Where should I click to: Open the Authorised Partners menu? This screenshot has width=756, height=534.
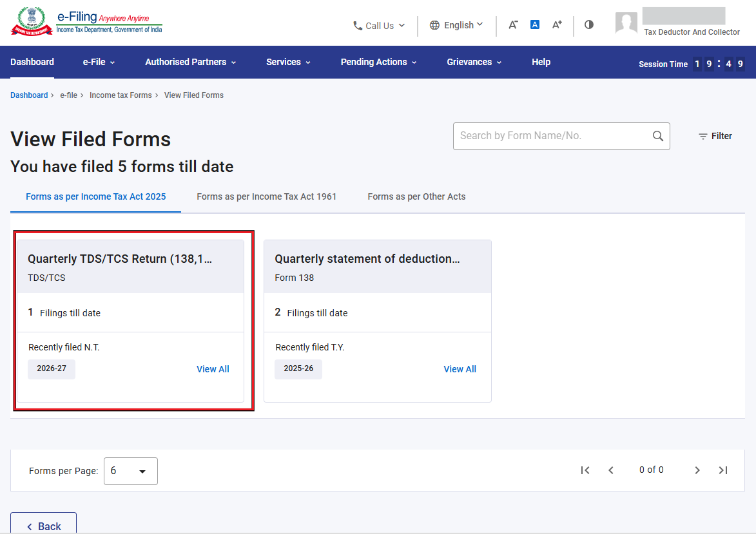tap(190, 62)
